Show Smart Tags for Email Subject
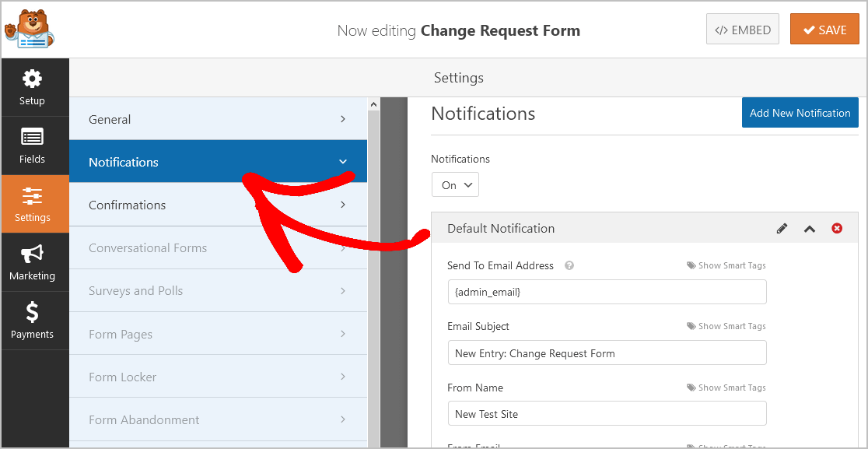868x449 pixels. point(726,327)
